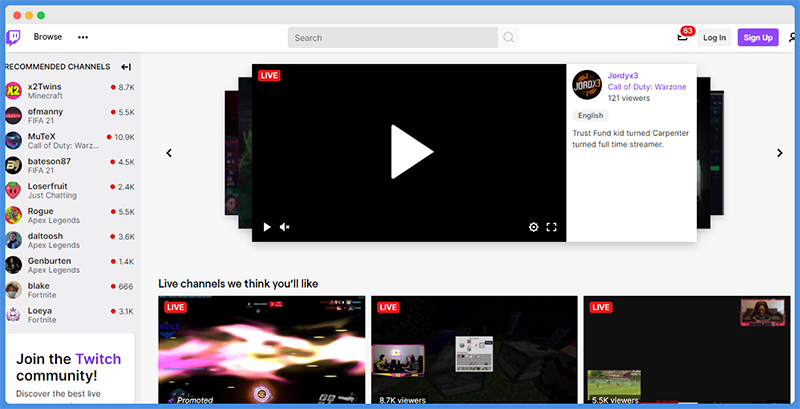Click the Log In button
The height and width of the screenshot is (409, 800).
pos(714,38)
